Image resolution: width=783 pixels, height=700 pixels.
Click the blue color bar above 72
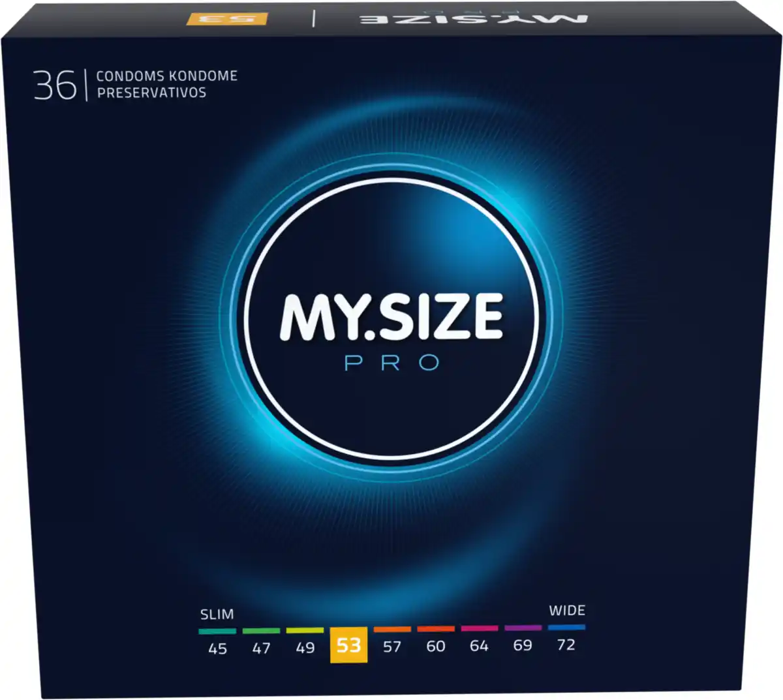point(566,627)
